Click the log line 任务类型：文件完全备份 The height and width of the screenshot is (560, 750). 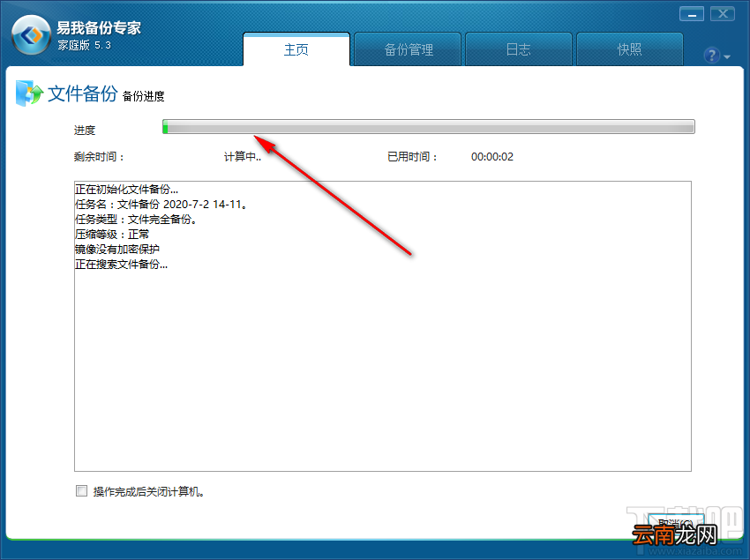tap(136, 219)
